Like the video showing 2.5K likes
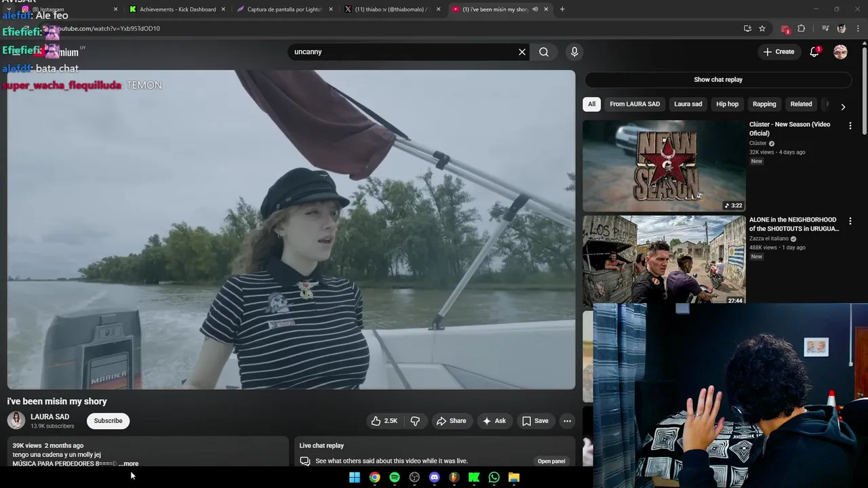 [x=384, y=421]
